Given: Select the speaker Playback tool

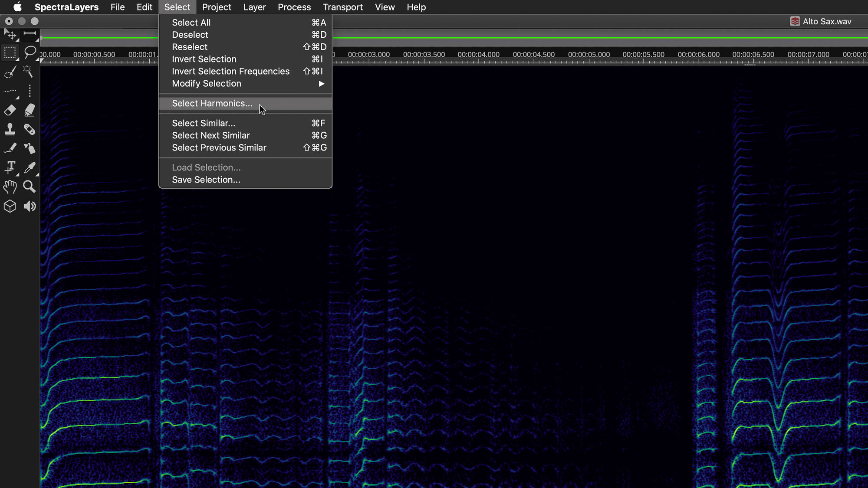Looking at the screenshot, I should pos(30,206).
